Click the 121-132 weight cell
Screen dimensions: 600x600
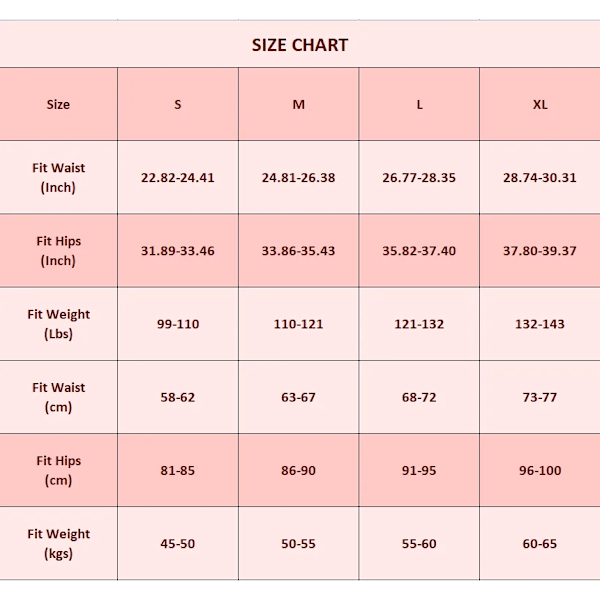point(419,324)
